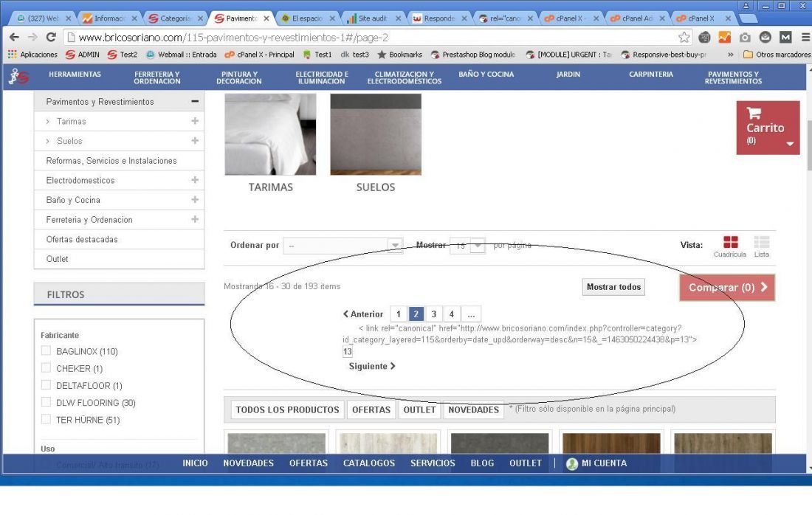Open Otros marcadores folder
Image resolution: width=812 pixels, height=515 pixels.
(x=777, y=55)
